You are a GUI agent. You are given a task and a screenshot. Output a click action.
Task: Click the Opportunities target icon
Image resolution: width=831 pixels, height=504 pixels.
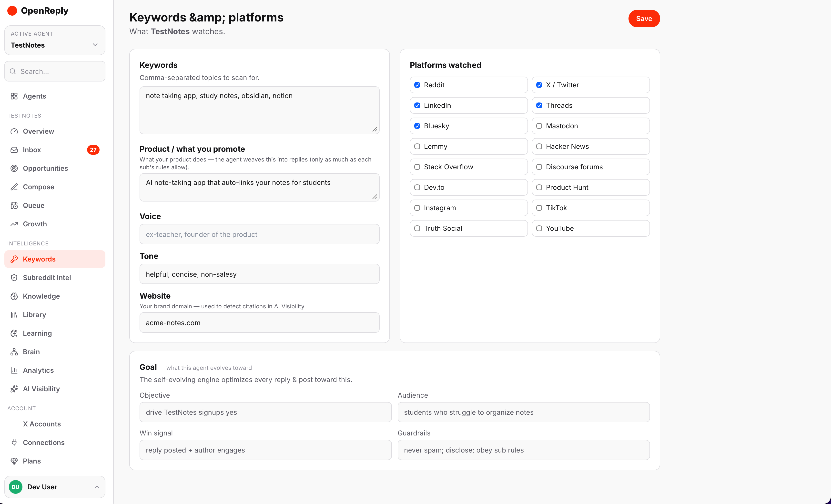click(14, 168)
